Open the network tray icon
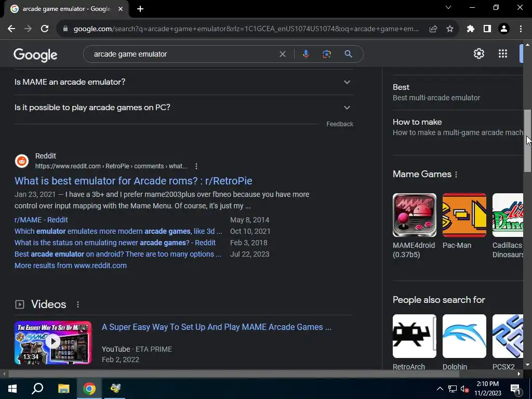Viewport: 532px width, 399px height. click(453, 389)
